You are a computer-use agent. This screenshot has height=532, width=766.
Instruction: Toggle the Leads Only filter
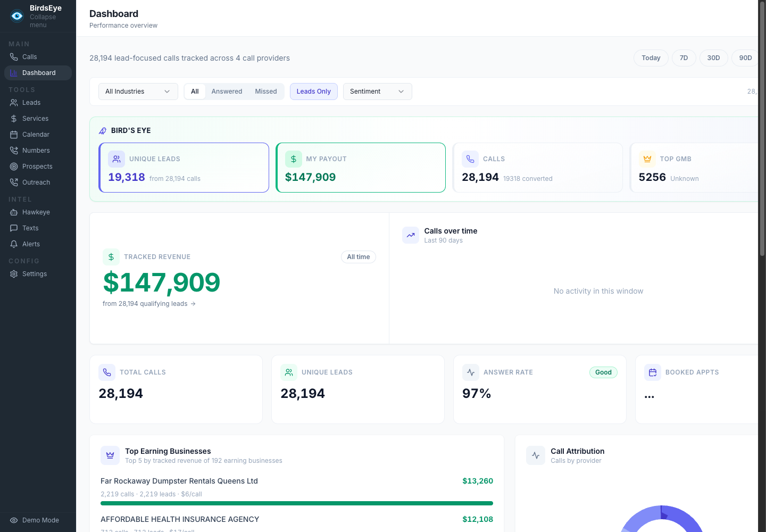click(314, 92)
